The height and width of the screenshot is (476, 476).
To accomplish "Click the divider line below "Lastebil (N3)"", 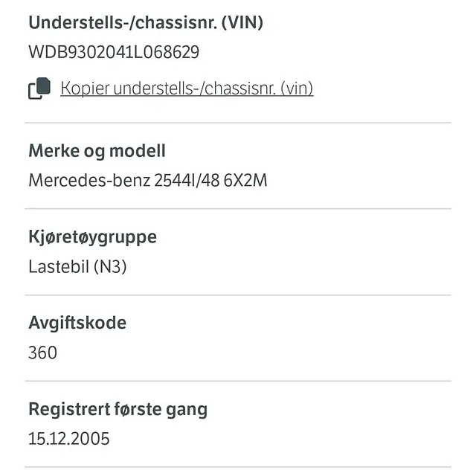I will click(x=238, y=295).
